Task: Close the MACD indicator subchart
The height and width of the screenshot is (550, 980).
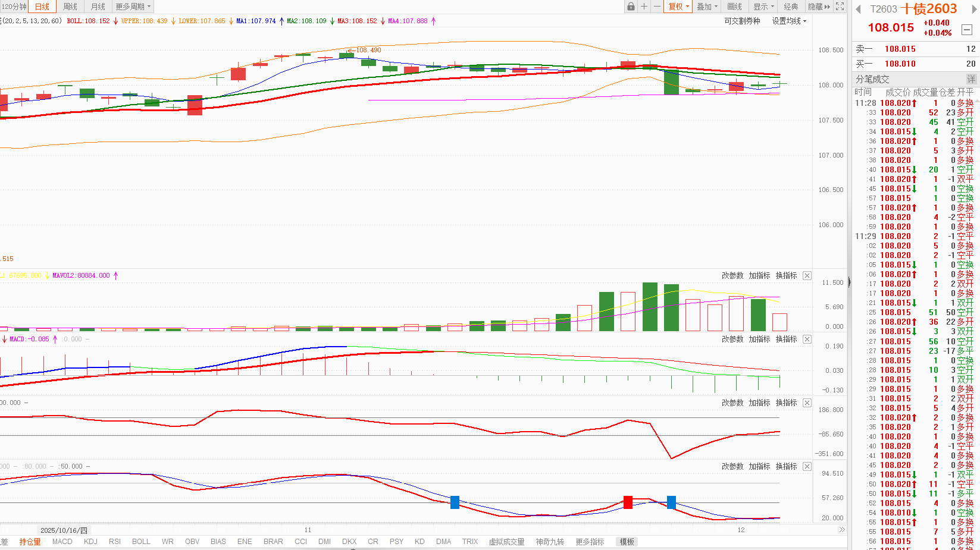Action: click(807, 339)
